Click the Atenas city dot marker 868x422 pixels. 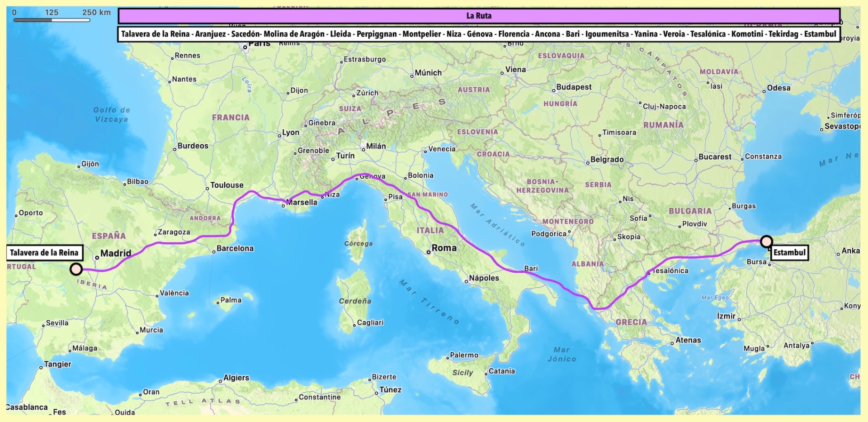tap(672, 343)
